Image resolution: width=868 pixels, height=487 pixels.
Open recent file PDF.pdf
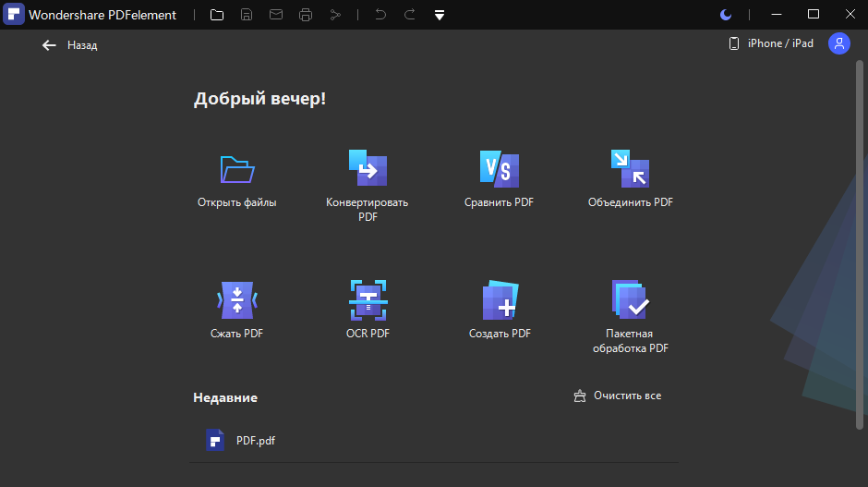click(x=434, y=441)
